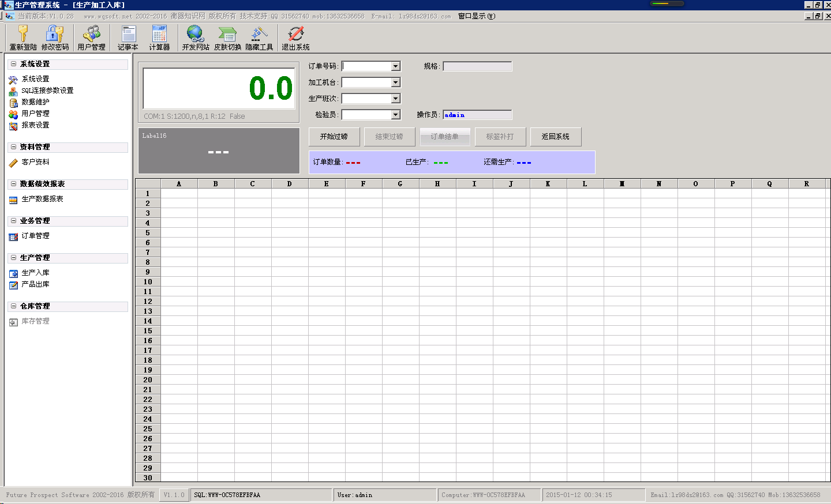Viewport: 831px width, 504px height.
Task: Open the 订单号码 dropdown
Action: [396, 66]
